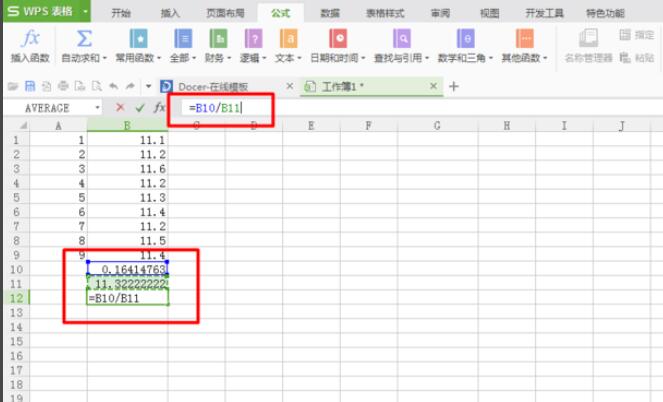Click the Insert Function (插入函数) icon
Viewport: 663px width, 402px height.
28,40
